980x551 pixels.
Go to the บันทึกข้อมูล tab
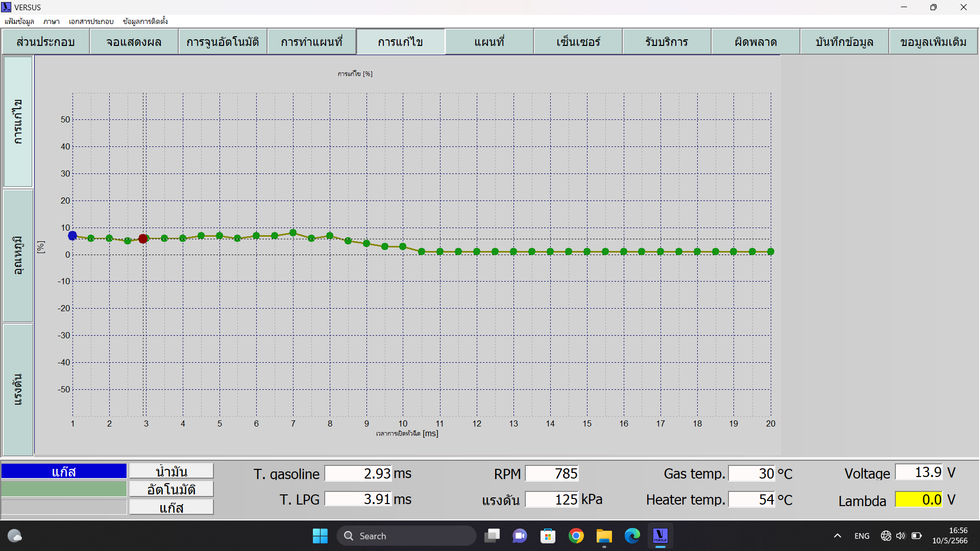(844, 42)
